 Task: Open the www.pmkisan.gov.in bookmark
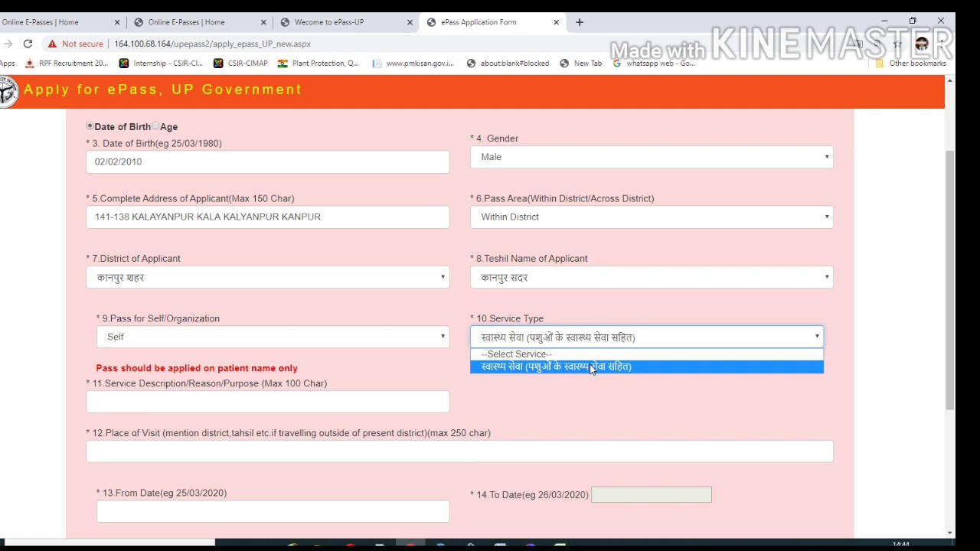(413, 64)
